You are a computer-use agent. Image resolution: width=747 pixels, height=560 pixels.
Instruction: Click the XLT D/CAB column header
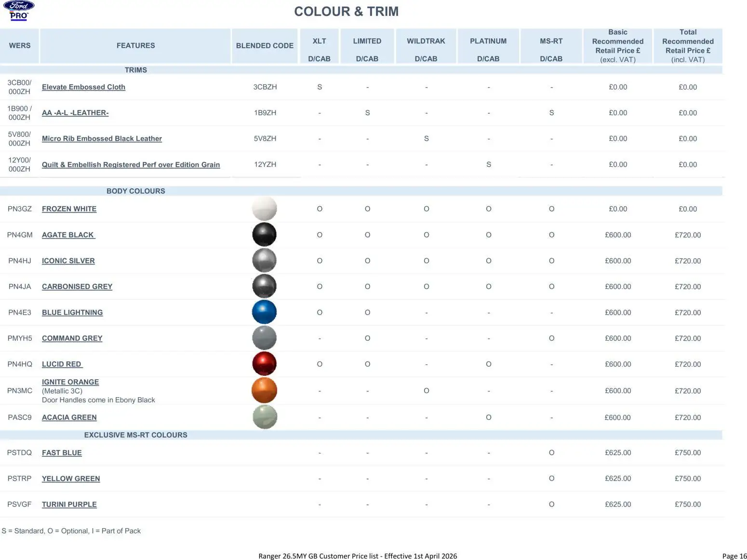tap(319, 46)
